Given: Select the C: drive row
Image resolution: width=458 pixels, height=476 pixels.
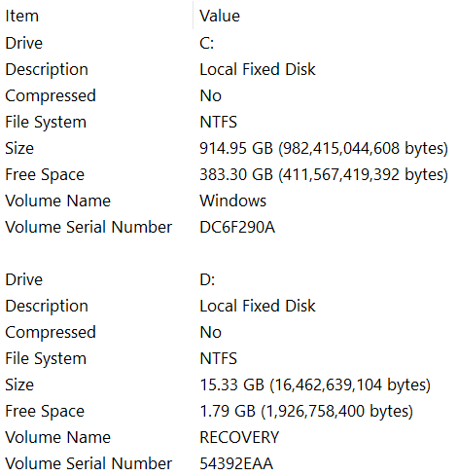Looking at the screenshot, I should coord(229,43).
